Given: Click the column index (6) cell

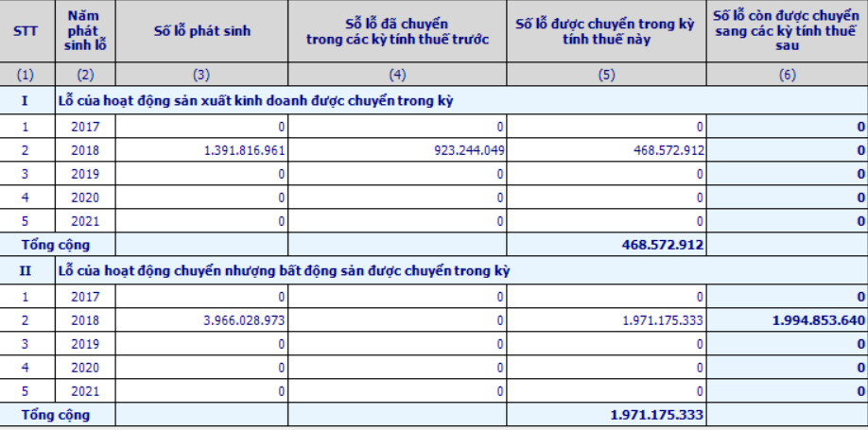Looking at the screenshot, I should tap(787, 76).
